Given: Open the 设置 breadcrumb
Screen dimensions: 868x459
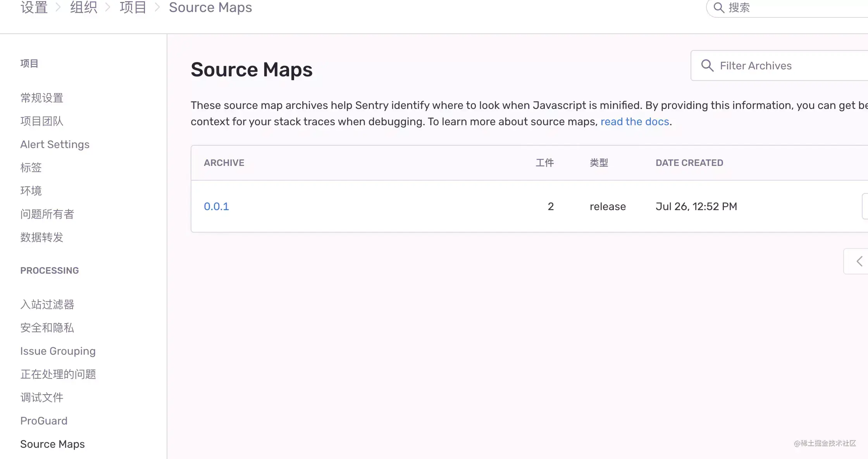Looking at the screenshot, I should pyautogui.click(x=34, y=7).
